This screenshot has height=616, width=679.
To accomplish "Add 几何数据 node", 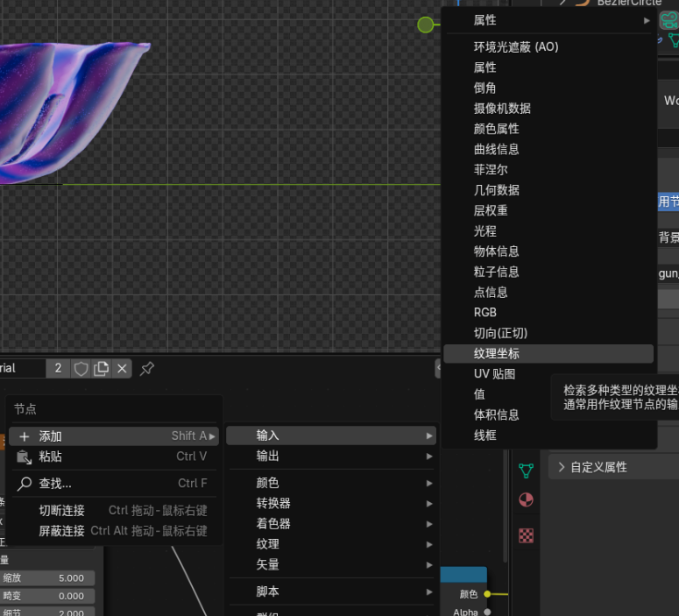I will pyautogui.click(x=548, y=190).
